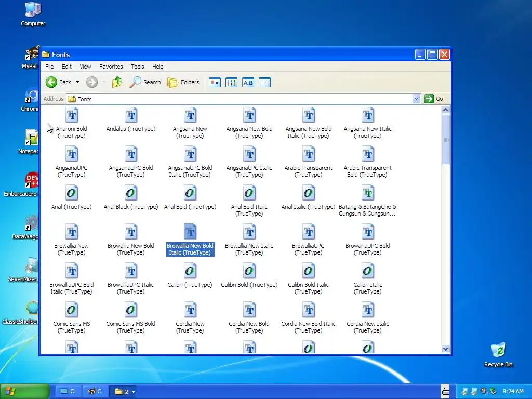Select the Aharoni Bold font icon

point(72,115)
